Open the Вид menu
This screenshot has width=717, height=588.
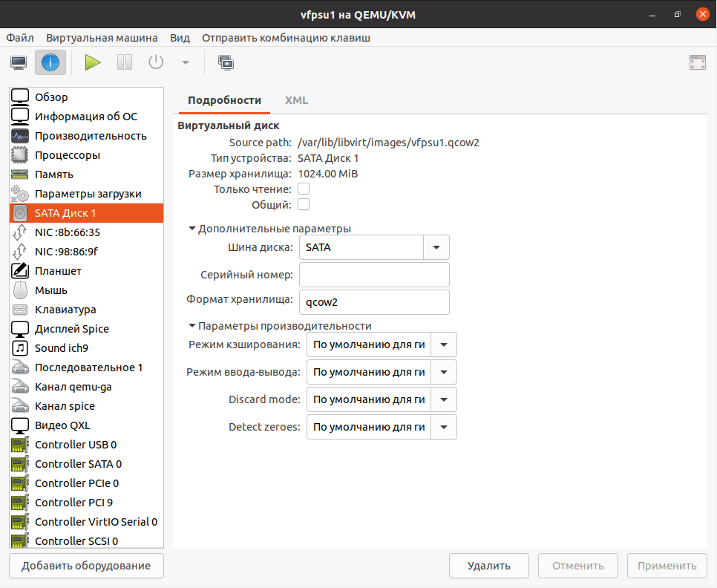pos(180,38)
